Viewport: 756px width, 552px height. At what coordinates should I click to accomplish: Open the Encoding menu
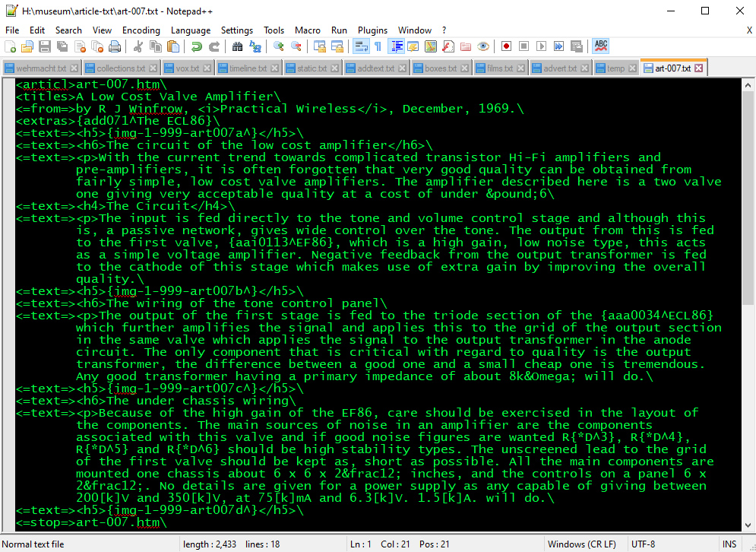[x=141, y=30]
